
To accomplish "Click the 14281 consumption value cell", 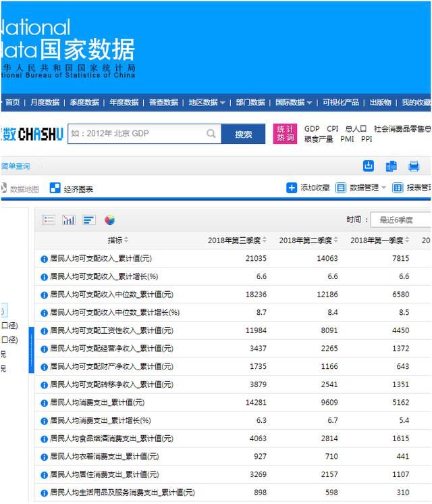I will click(256, 403).
